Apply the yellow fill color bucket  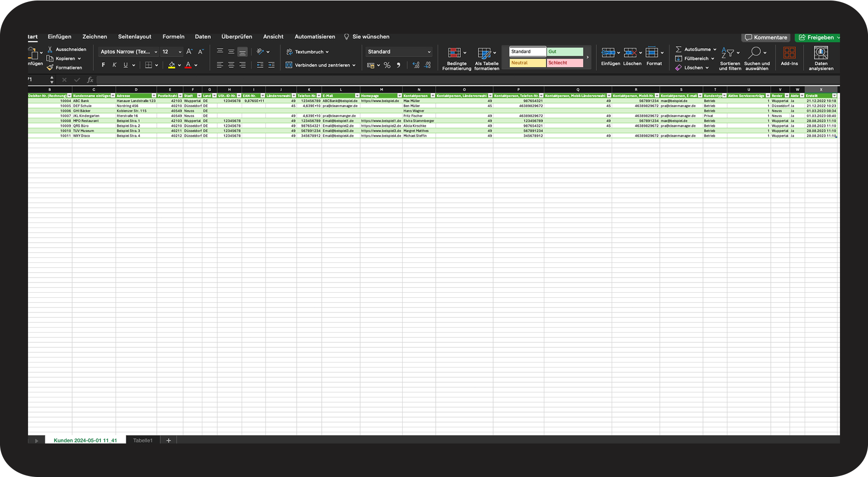coord(171,65)
